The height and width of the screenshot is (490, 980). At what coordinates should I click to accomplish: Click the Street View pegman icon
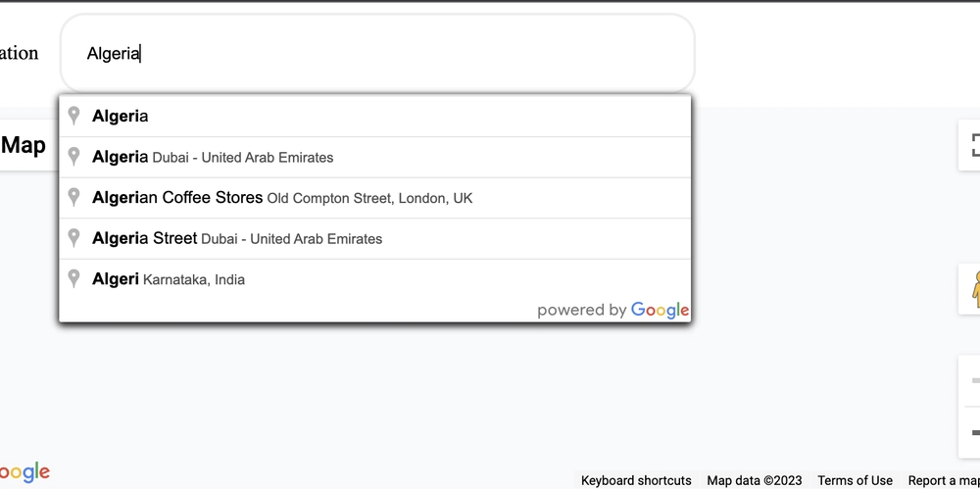pos(974,289)
